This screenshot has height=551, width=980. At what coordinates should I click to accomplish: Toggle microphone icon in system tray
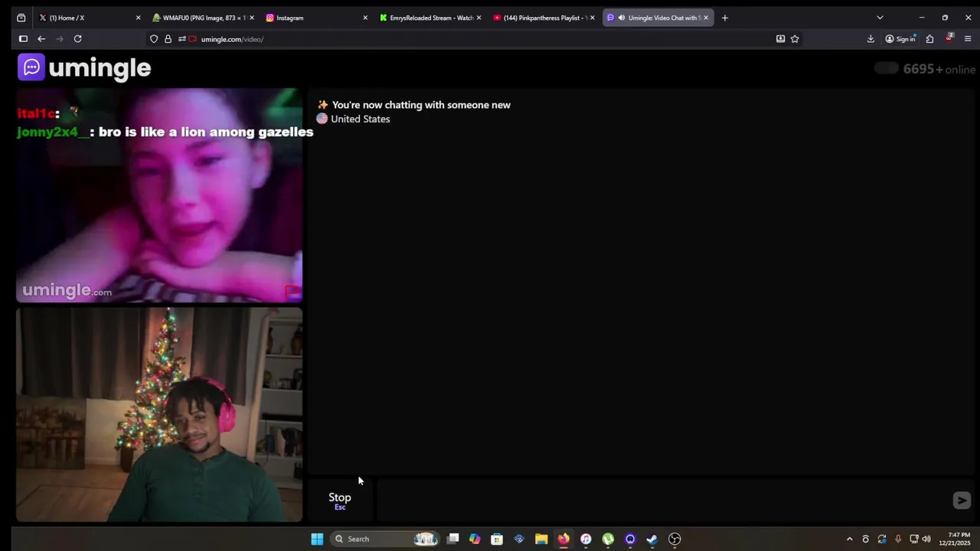[x=898, y=539]
